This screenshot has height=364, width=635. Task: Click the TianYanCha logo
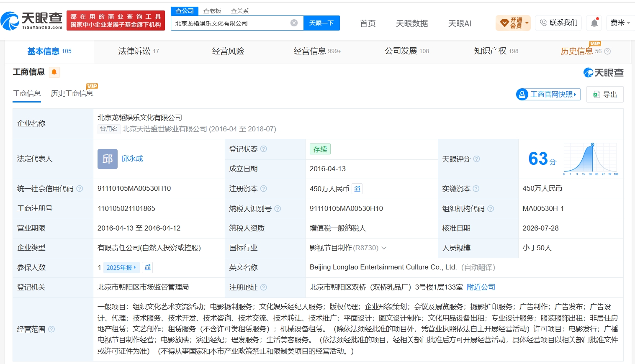click(x=32, y=21)
